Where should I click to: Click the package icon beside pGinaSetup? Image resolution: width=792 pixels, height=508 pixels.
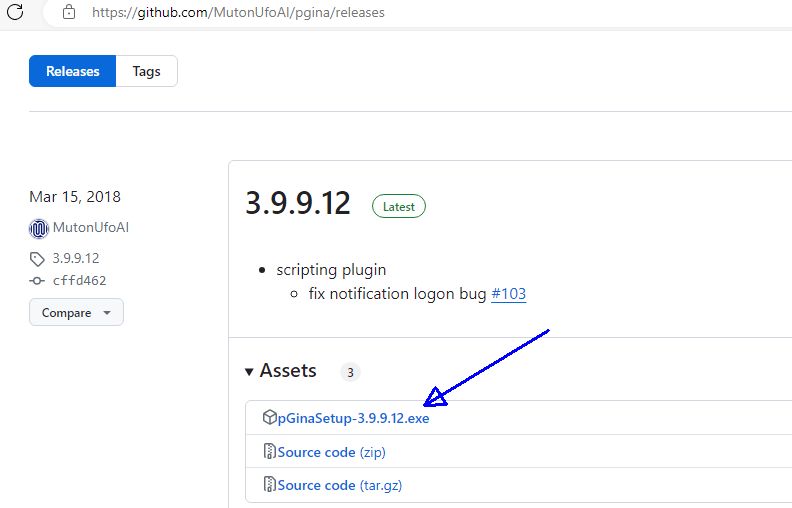coord(269,418)
